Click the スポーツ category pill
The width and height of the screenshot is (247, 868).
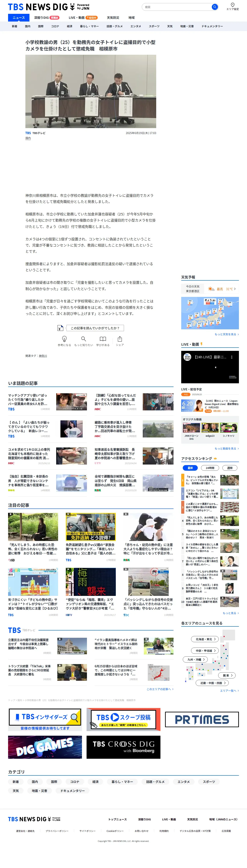(x=209, y=782)
